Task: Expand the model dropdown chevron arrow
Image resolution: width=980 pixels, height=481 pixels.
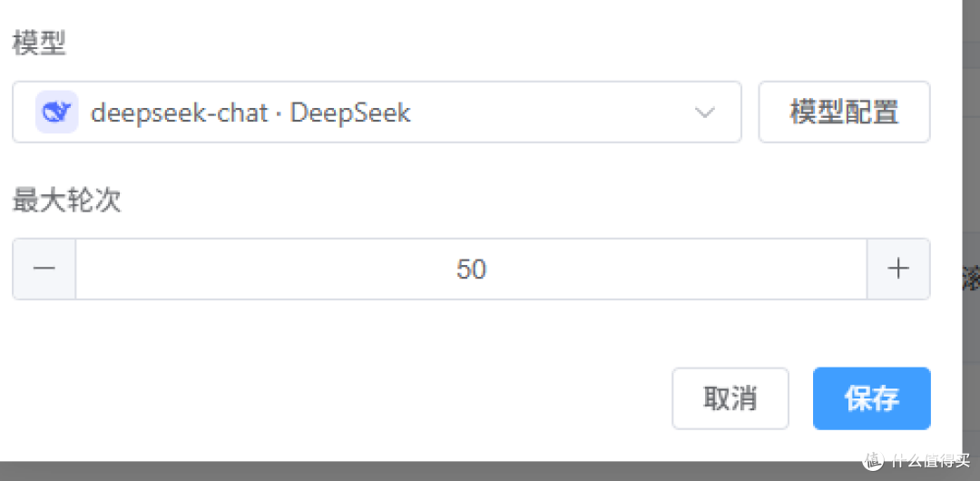Action: click(x=705, y=113)
